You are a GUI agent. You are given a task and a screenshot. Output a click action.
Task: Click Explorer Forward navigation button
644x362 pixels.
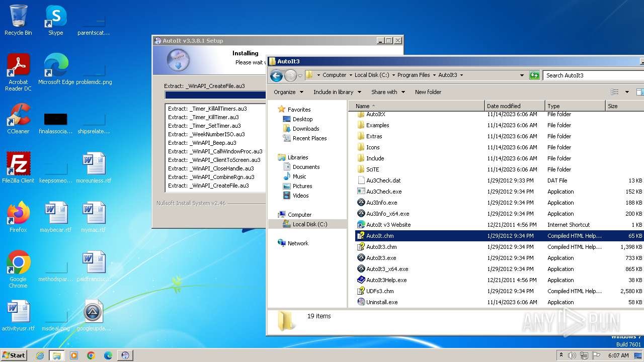point(290,75)
